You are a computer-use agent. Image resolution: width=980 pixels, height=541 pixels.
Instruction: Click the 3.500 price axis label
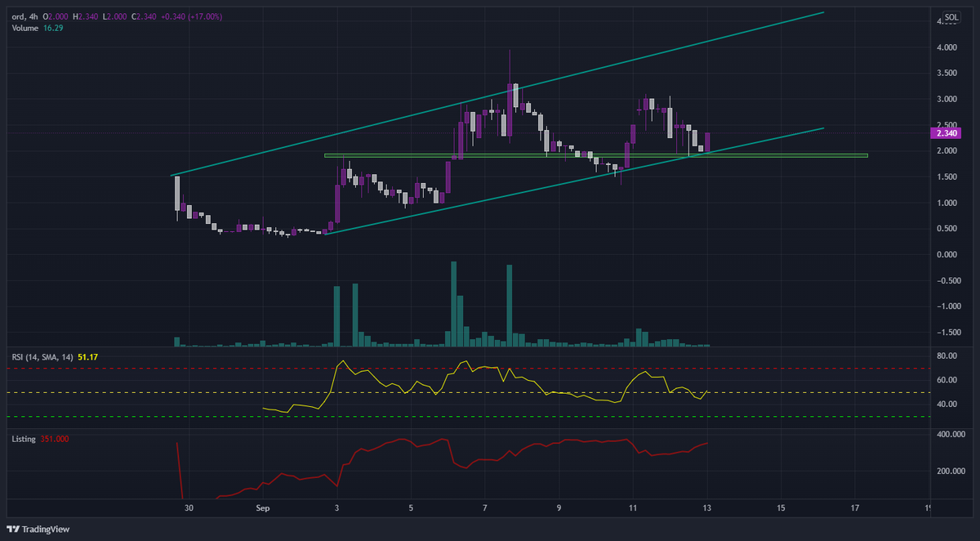(x=947, y=74)
